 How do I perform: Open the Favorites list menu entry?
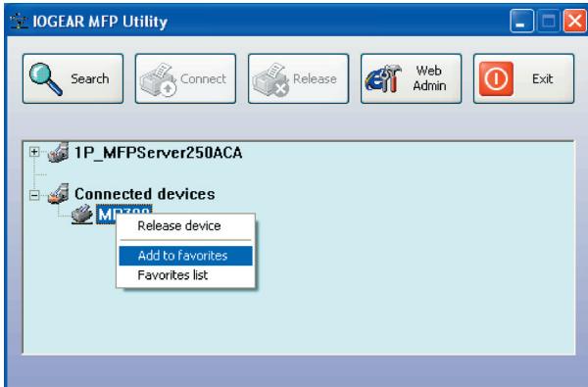(x=185, y=275)
